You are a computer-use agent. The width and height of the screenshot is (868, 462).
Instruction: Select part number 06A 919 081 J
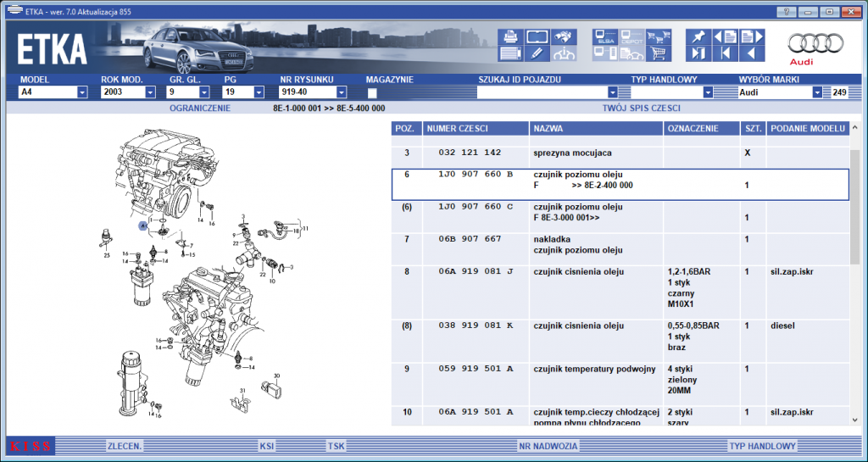coord(476,271)
